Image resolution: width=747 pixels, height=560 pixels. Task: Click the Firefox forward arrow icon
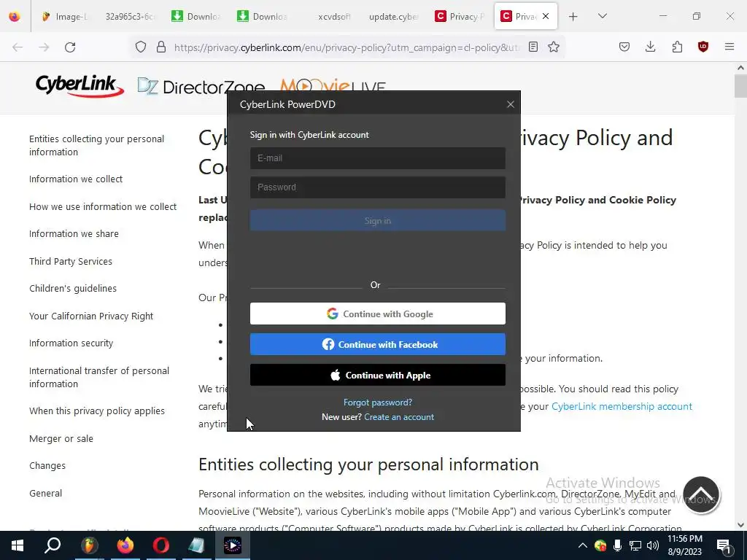(44, 47)
